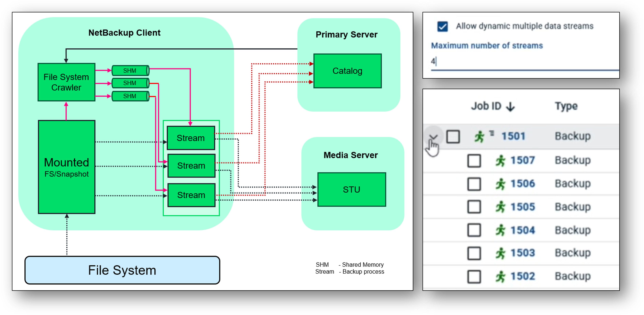
Task: Click the File System Crawler box
Action: tap(66, 82)
